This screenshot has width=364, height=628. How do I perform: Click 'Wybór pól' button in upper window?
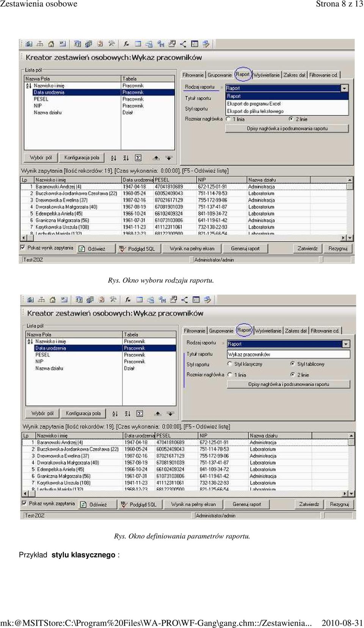41,158
